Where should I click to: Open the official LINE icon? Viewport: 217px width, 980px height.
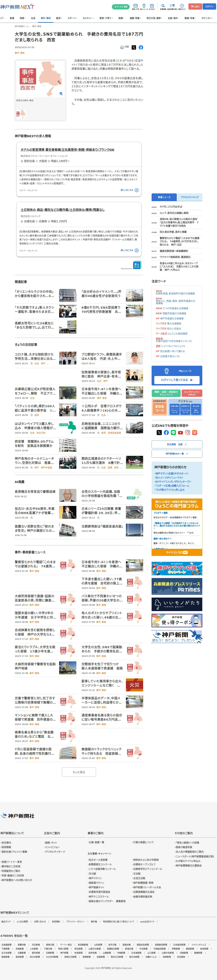tap(173, 433)
